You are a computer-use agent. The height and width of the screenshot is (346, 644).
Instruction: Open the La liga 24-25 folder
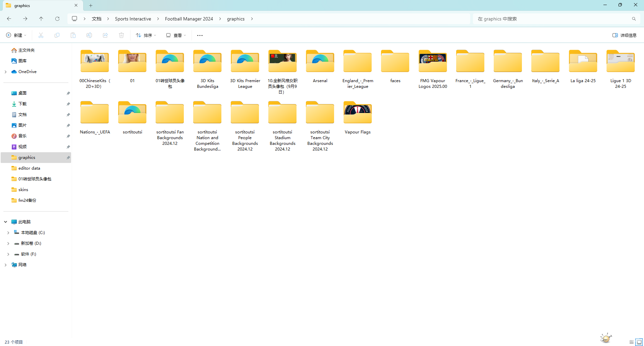pos(583,66)
